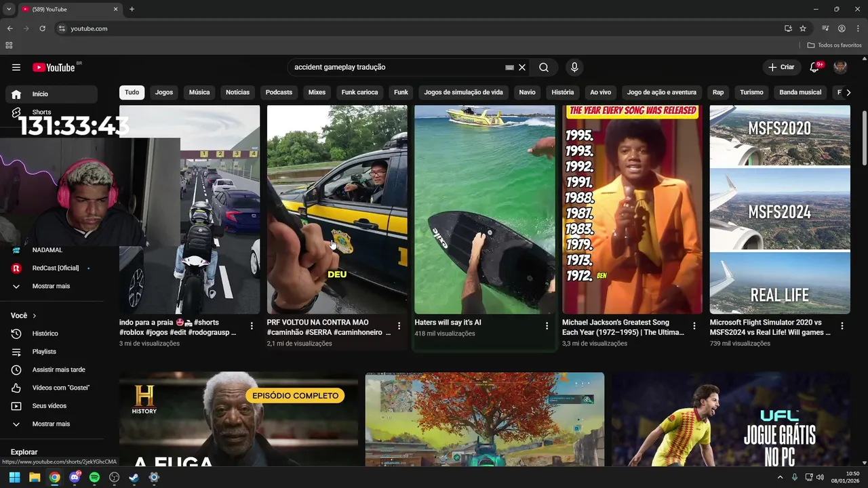Viewport: 868px width, 488px height.
Task: Open a new Chrome tab
Action: click(132, 9)
